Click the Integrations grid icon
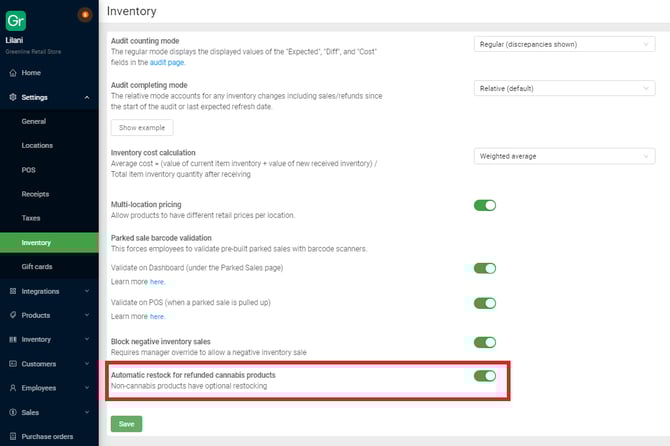670x446 pixels. pyautogui.click(x=12, y=291)
